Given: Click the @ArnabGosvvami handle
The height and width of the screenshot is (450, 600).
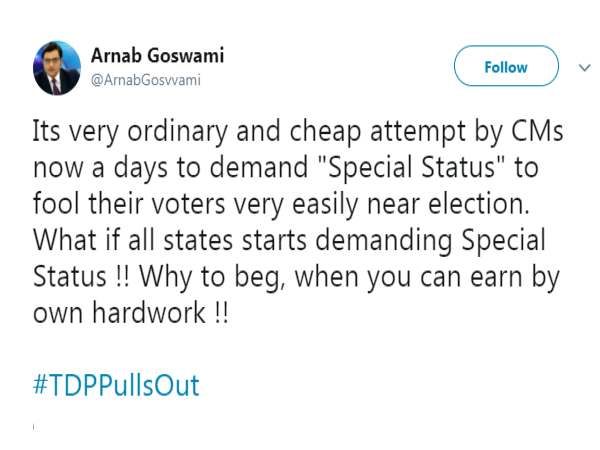Looking at the screenshot, I should [146, 80].
